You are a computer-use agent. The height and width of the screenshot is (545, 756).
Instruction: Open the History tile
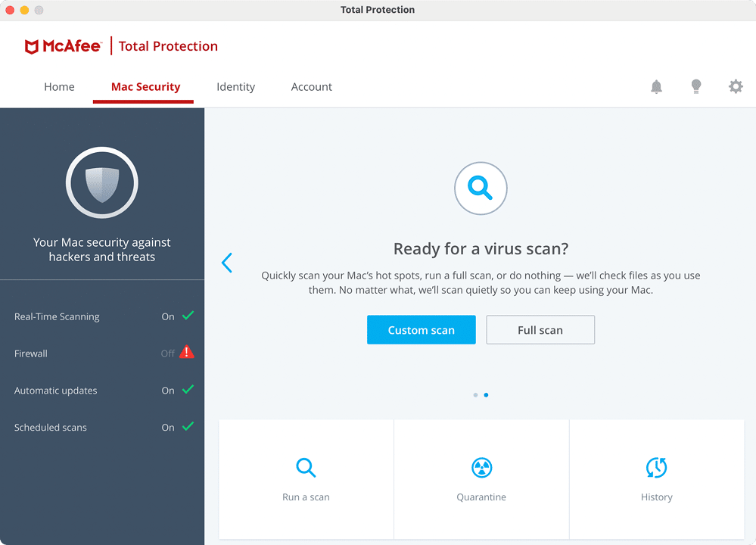click(657, 479)
